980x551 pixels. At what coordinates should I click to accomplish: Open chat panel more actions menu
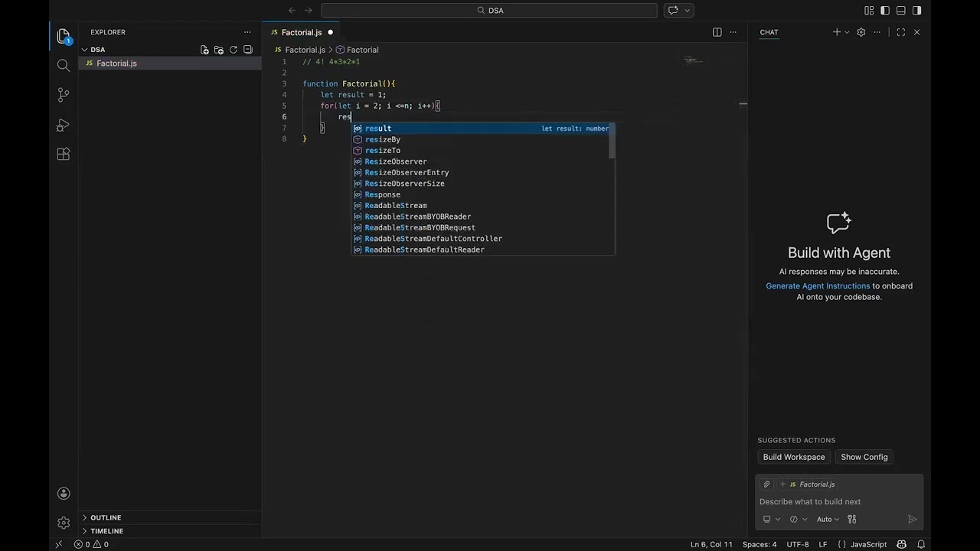pos(877,32)
